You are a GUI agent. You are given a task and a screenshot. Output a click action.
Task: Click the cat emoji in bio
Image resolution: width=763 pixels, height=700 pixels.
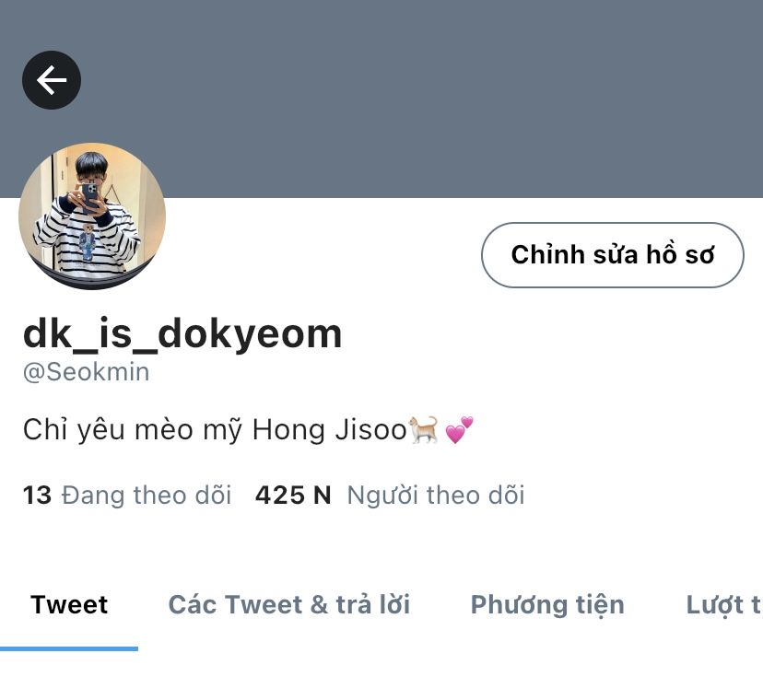423,429
